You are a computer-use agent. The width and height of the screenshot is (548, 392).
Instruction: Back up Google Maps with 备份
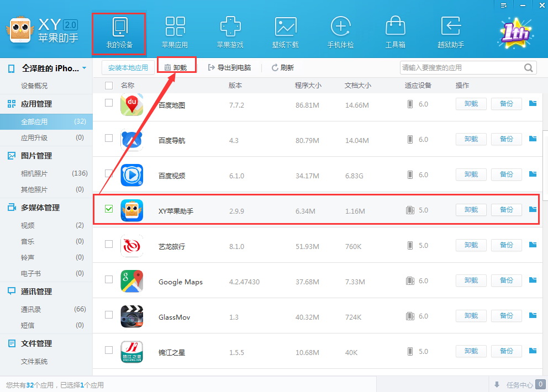click(507, 280)
